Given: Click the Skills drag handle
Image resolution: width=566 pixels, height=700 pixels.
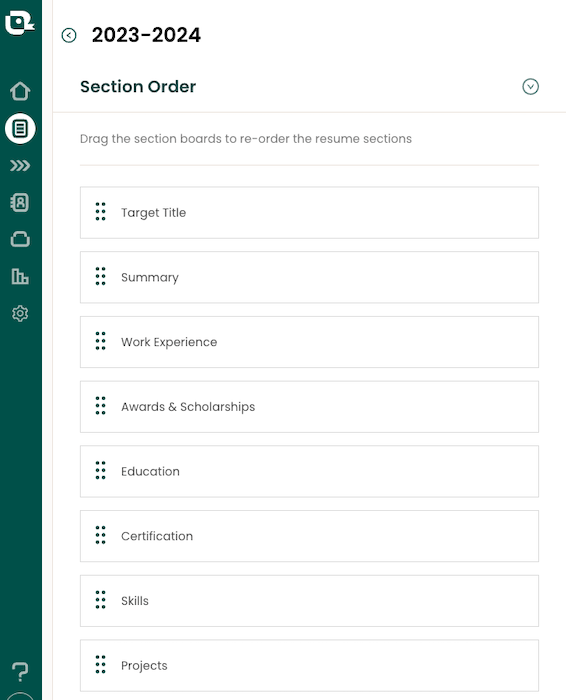Looking at the screenshot, I should [x=100, y=600].
